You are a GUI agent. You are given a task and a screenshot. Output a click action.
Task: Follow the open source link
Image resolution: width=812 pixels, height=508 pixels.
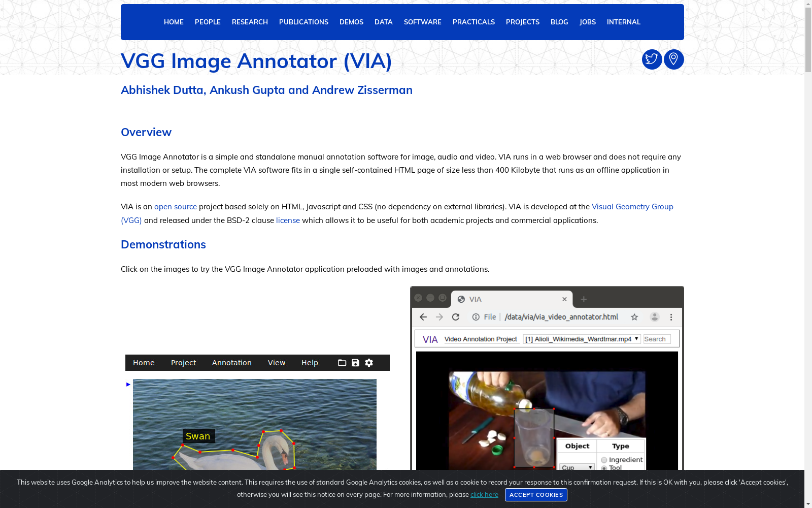[176, 207]
